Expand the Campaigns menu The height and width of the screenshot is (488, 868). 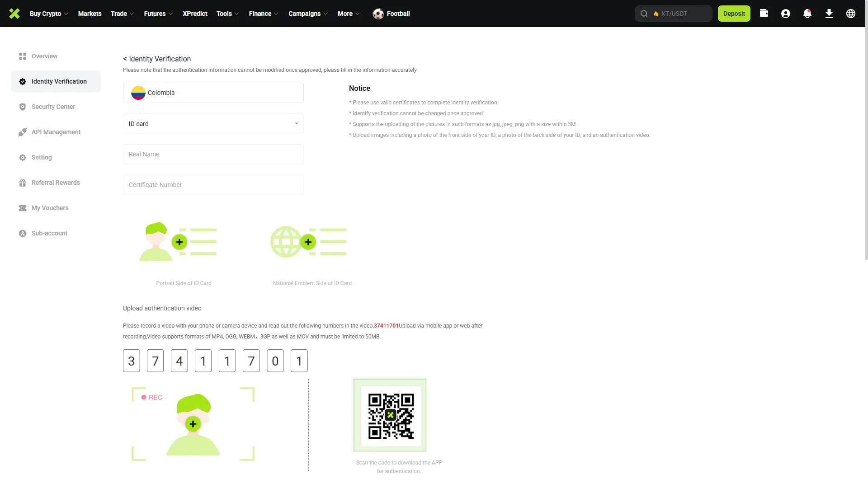(x=308, y=14)
